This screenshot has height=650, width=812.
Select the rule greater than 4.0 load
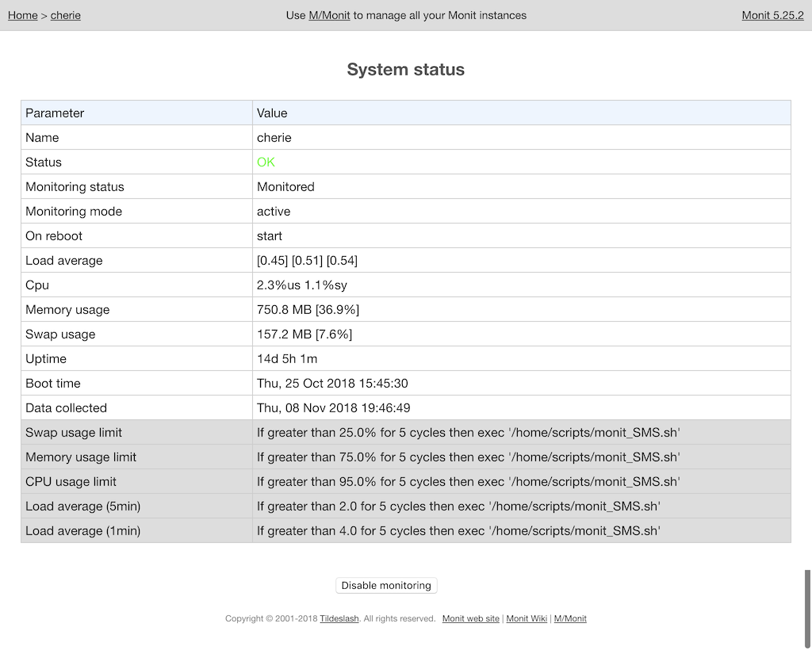pos(458,531)
